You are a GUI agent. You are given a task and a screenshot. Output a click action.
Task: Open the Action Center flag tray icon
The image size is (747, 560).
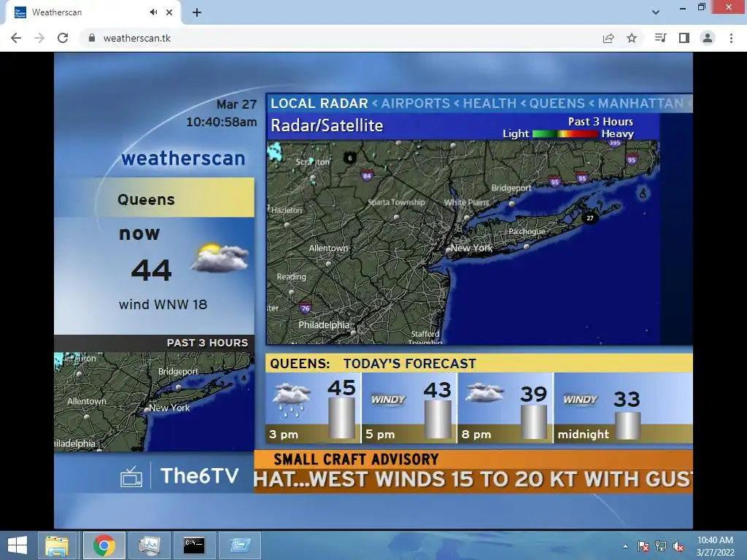click(643, 546)
